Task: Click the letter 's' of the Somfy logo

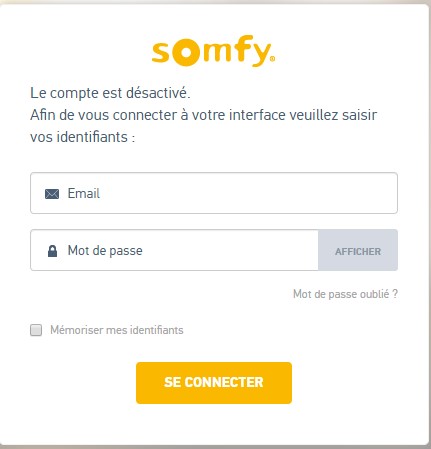Action: [161, 53]
